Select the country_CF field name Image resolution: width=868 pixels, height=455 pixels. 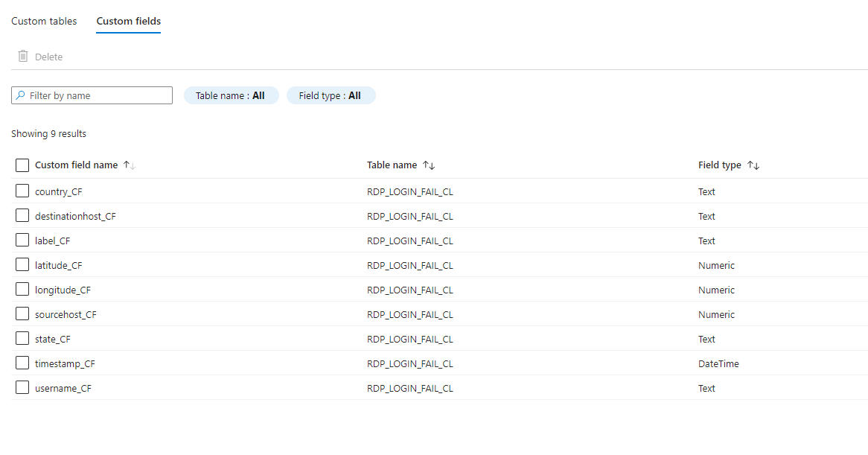[x=59, y=191]
